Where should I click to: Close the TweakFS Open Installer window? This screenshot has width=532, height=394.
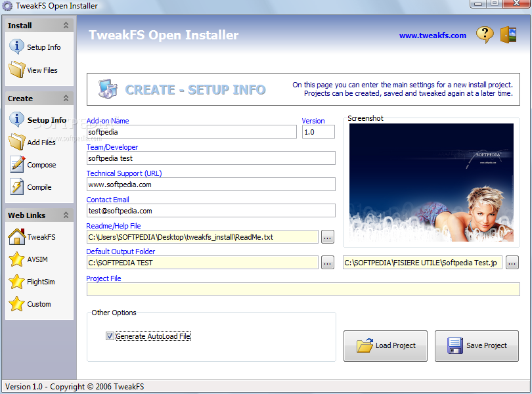pyautogui.click(x=517, y=3)
